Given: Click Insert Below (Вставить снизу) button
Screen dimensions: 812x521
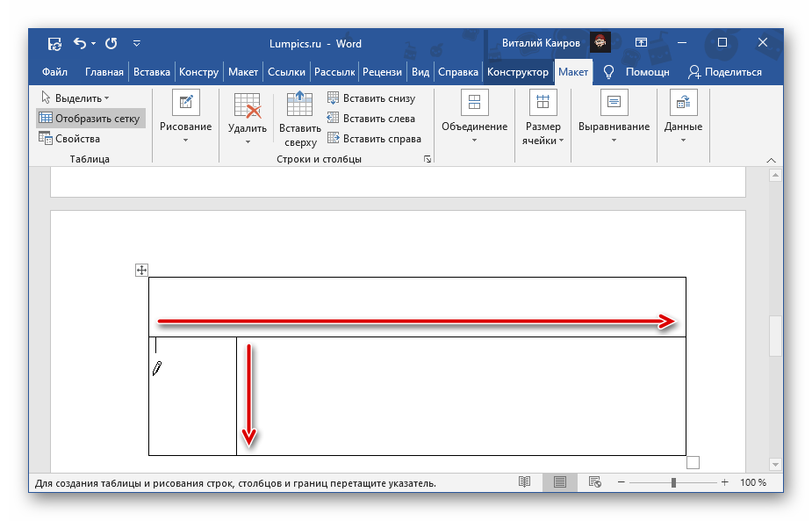Looking at the screenshot, I should click(371, 98).
